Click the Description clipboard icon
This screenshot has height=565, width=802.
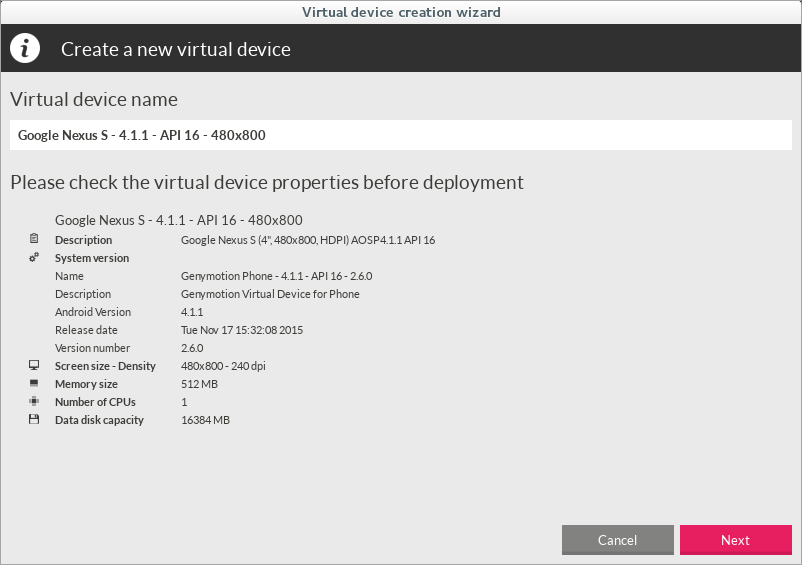pos(34,238)
